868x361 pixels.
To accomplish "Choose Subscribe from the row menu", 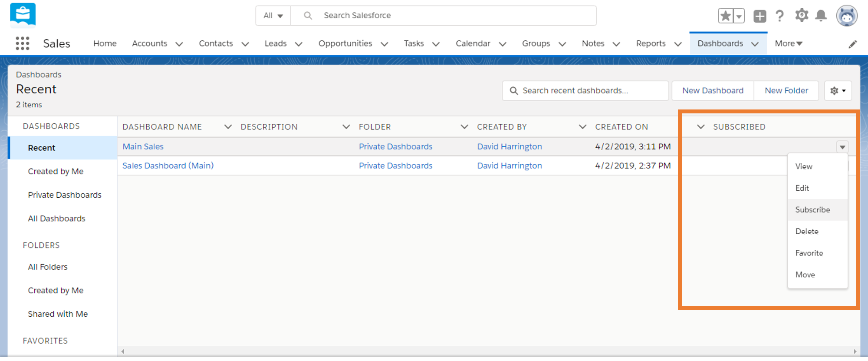I will pyautogui.click(x=818, y=210).
